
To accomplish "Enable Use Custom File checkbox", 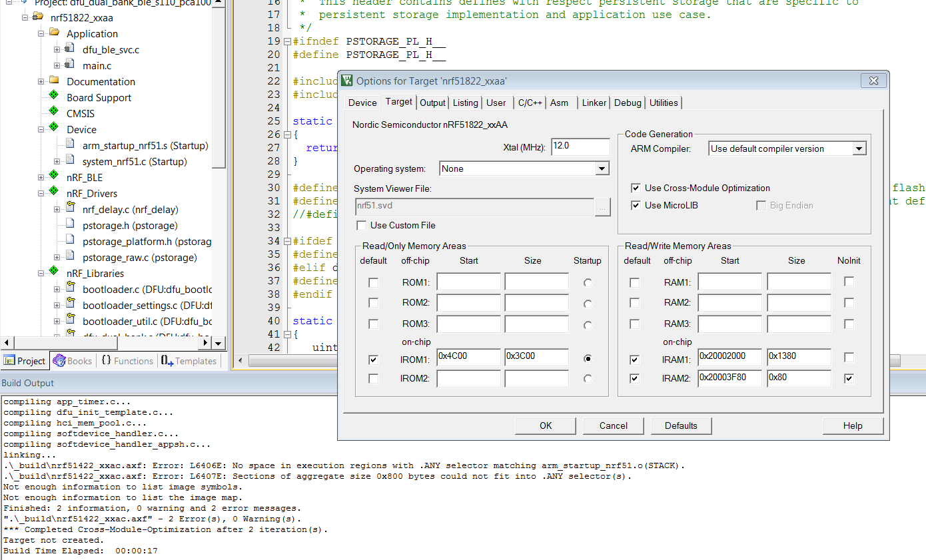I will pos(361,225).
